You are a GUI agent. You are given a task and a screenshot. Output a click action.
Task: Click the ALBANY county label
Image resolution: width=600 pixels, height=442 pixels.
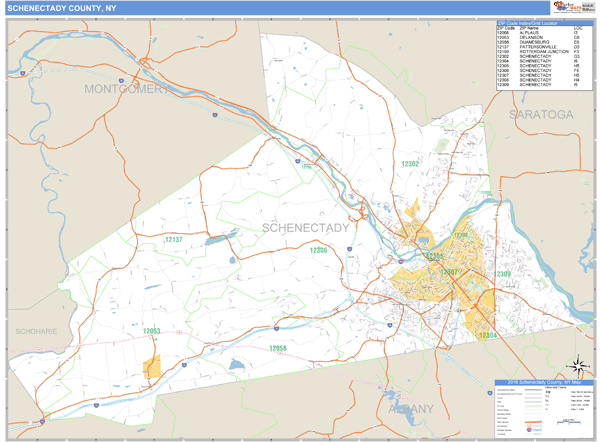click(411, 409)
